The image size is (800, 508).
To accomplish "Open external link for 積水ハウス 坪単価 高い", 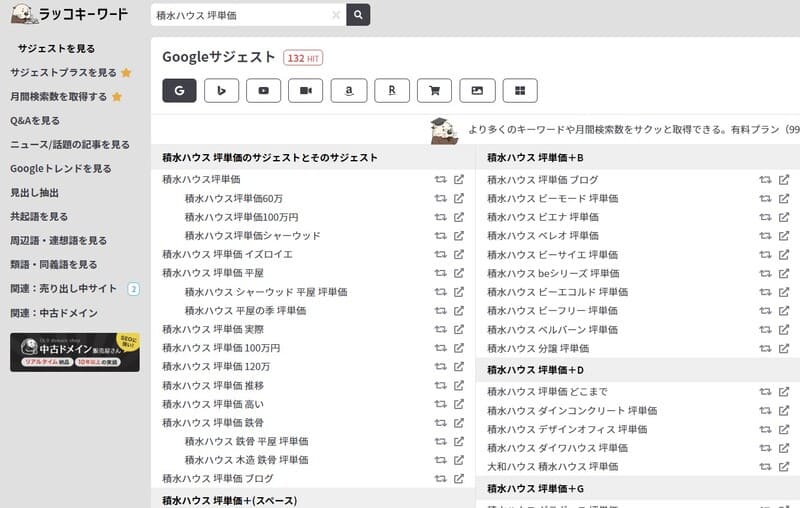I will [459, 404].
